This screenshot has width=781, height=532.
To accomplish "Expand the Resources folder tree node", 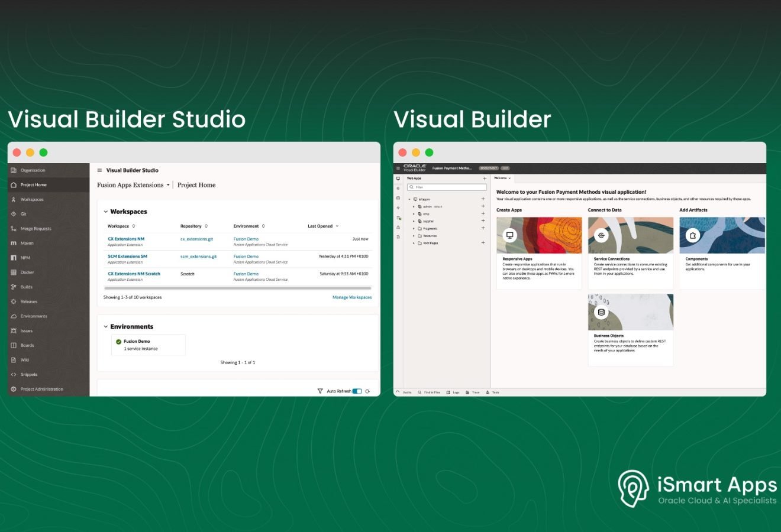I will tap(414, 236).
